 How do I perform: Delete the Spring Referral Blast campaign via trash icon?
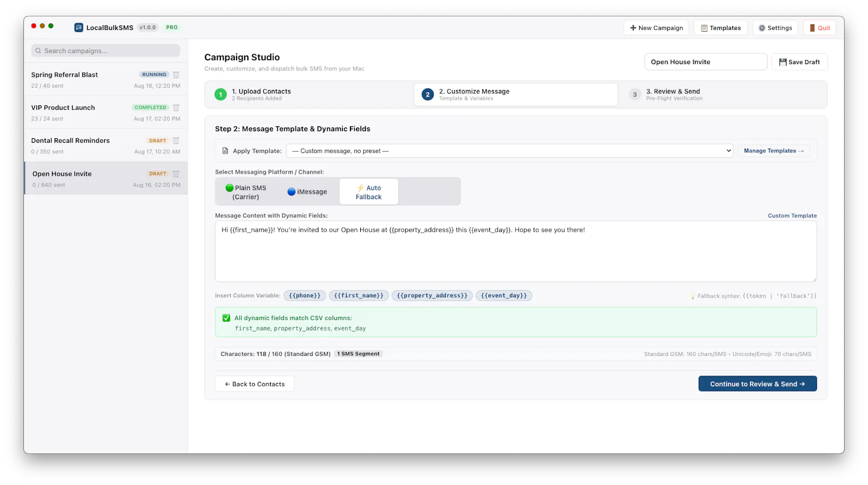(176, 75)
